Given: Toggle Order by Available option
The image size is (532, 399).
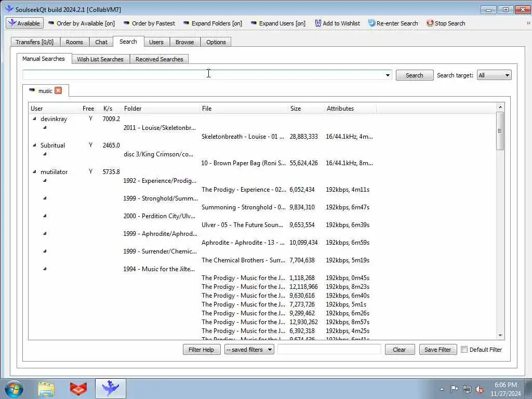Looking at the screenshot, I should 82,23.
